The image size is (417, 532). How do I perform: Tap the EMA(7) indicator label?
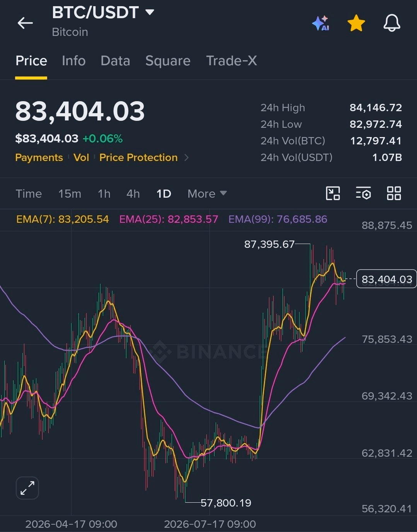pos(63,219)
